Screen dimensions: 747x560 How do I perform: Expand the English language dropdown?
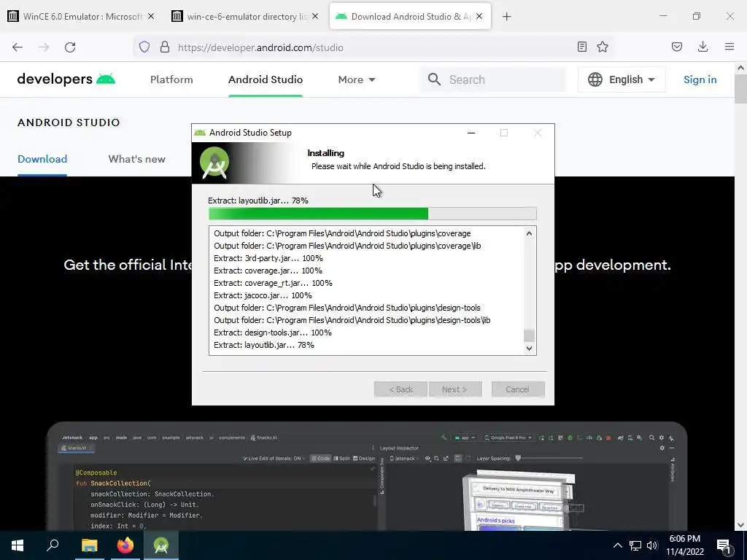click(x=622, y=79)
